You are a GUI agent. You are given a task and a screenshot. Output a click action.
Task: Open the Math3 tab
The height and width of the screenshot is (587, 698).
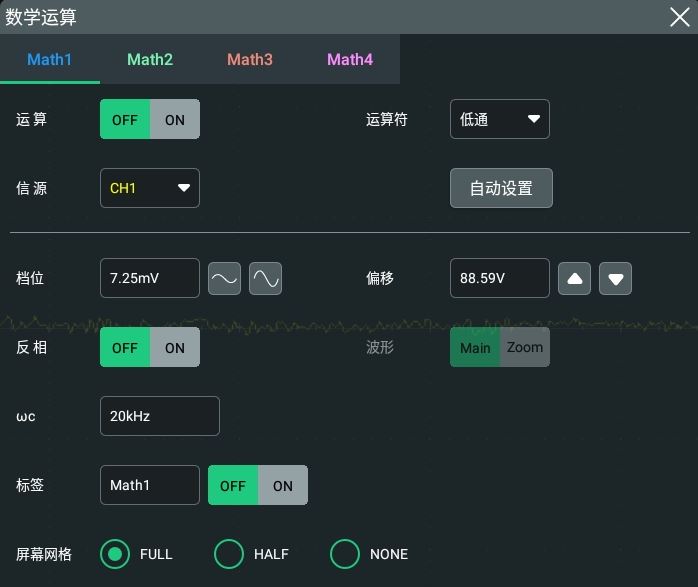(250, 59)
